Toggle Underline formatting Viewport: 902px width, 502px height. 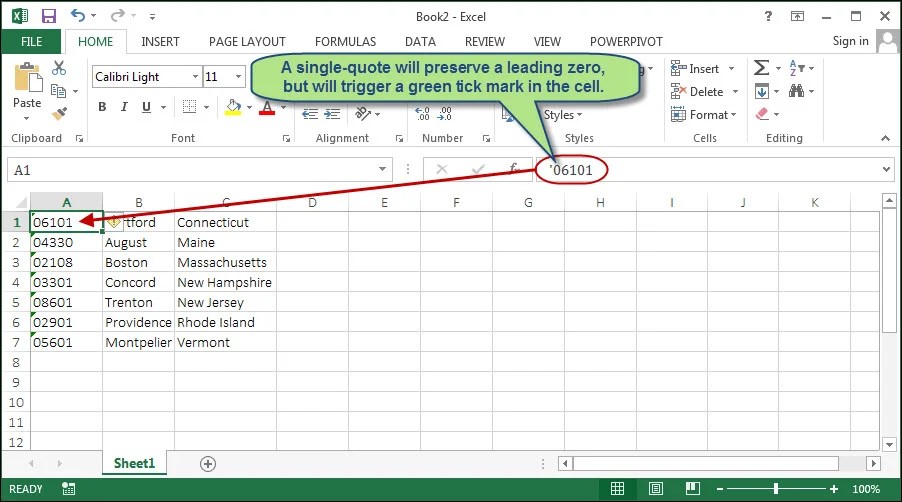146,107
